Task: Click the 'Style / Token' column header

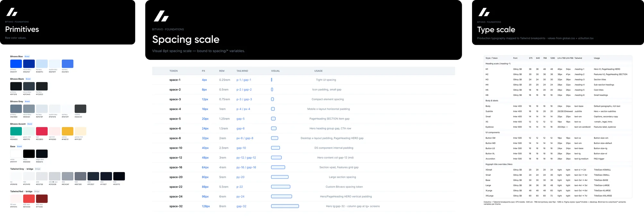Action: (x=491, y=58)
